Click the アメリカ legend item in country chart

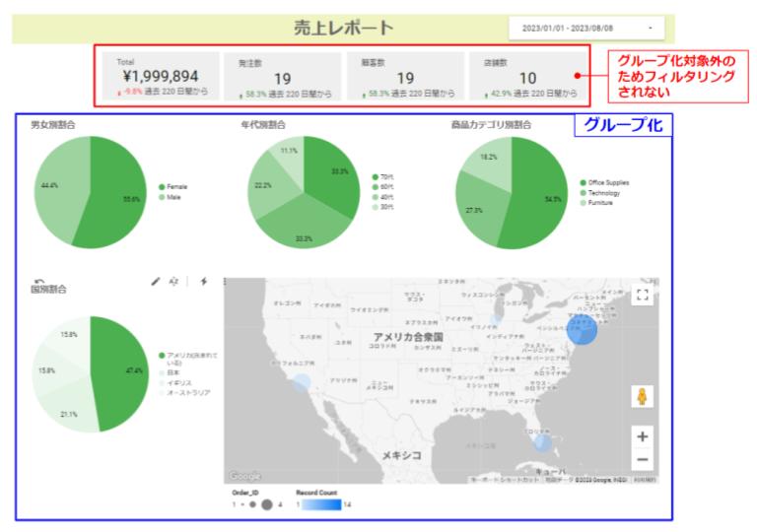188,359
